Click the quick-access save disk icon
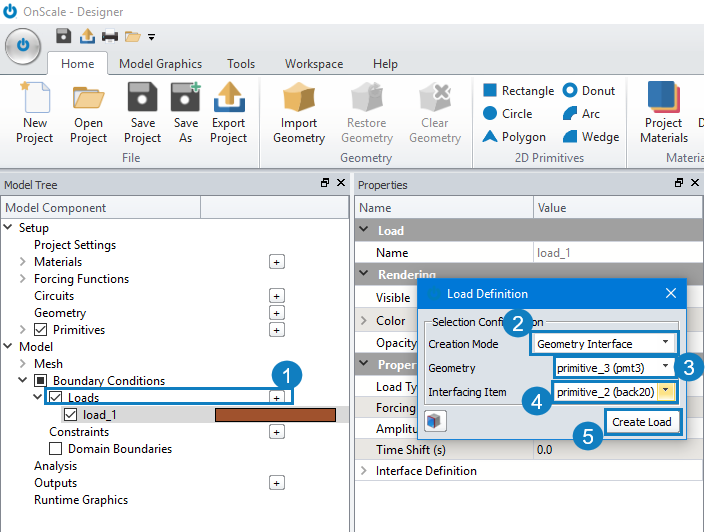Screen dimensions: 705x532 (x=63, y=36)
